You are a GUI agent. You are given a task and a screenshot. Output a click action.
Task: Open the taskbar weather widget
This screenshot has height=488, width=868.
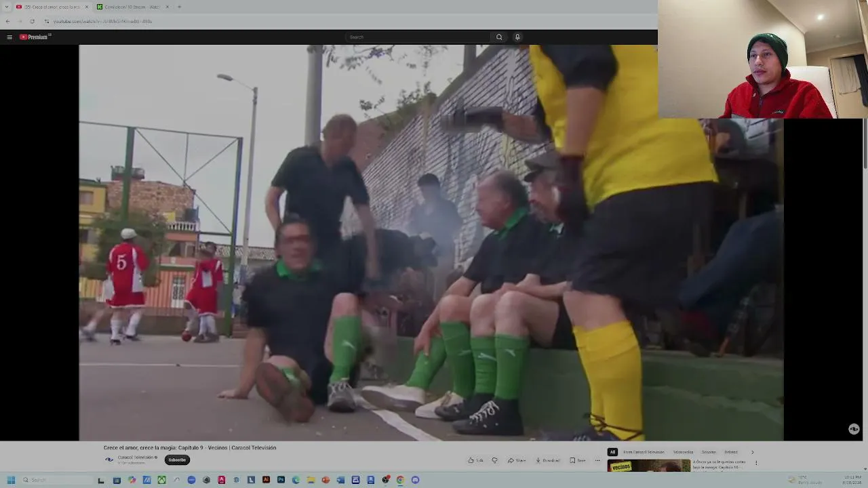[804, 480]
